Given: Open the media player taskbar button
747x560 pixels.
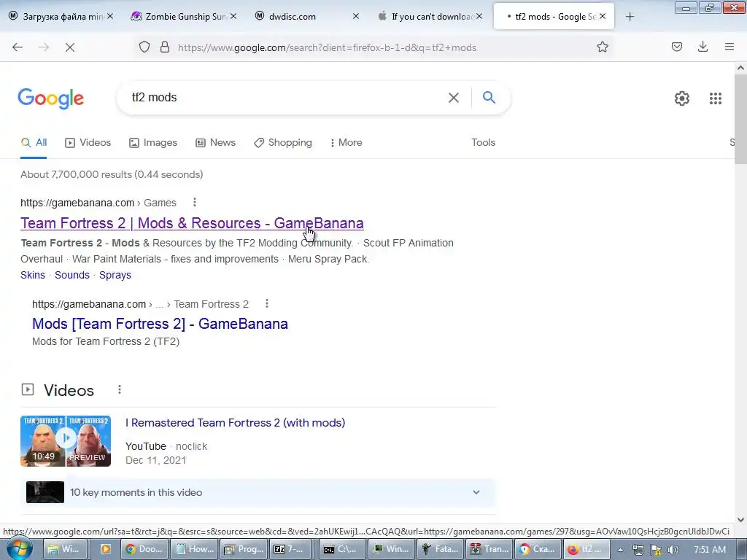Looking at the screenshot, I should [105, 549].
